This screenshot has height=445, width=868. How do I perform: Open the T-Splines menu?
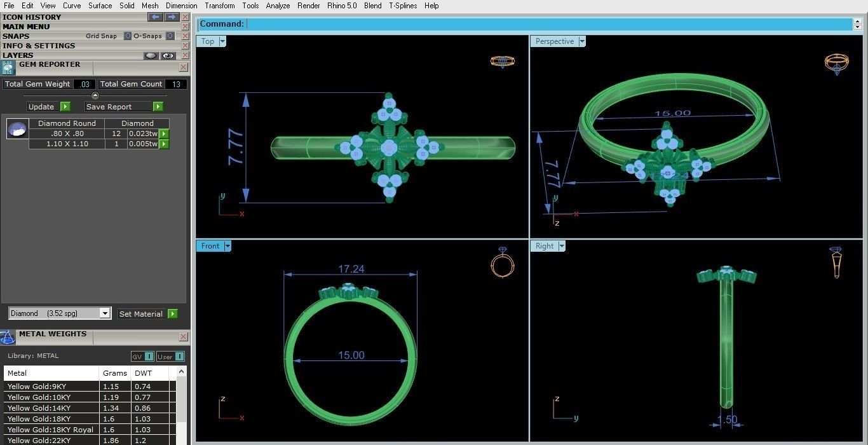pyautogui.click(x=403, y=6)
